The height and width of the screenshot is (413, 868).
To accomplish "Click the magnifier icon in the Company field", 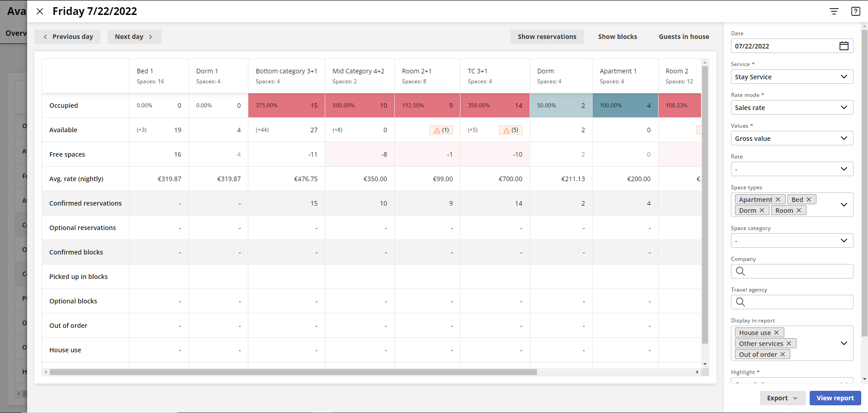I will [x=740, y=271].
